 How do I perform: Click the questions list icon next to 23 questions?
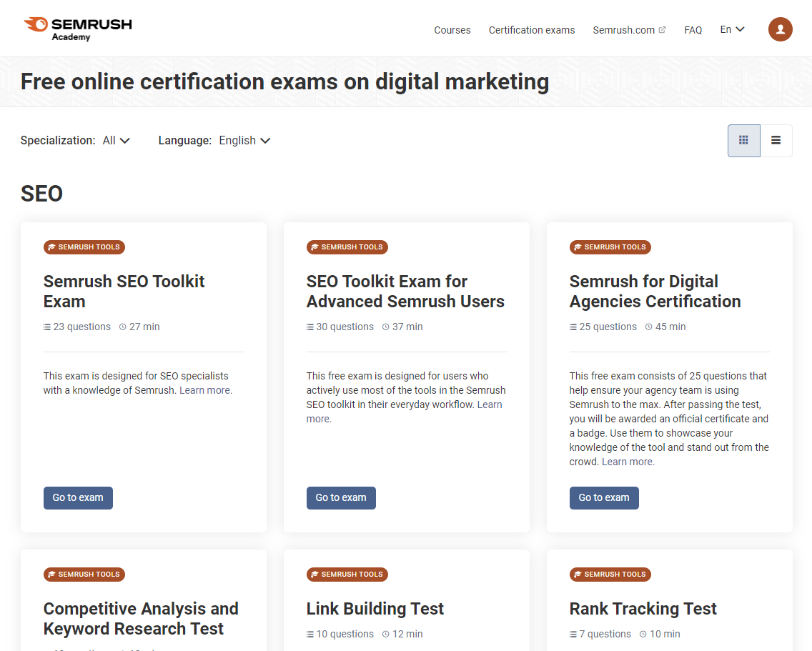pos(47,327)
